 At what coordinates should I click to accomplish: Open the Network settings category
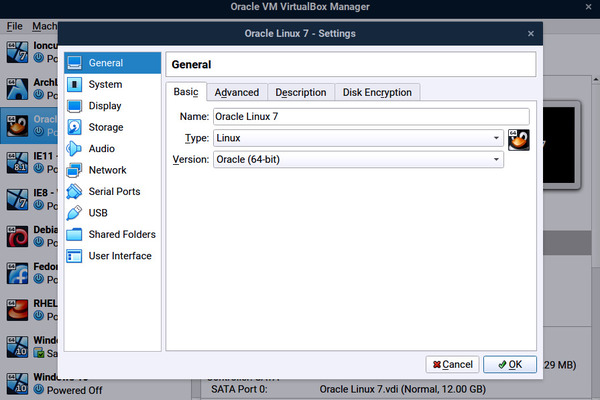click(x=107, y=170)
